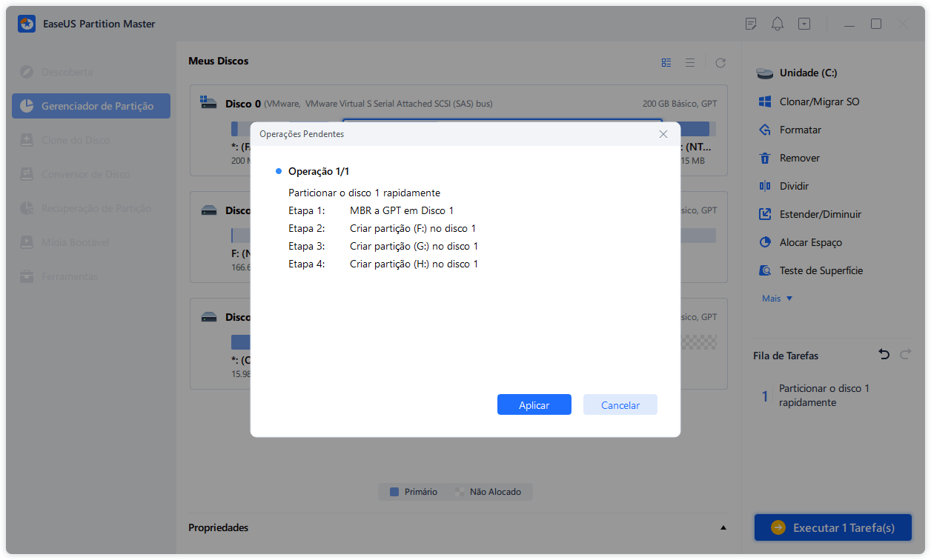
Task: Click Executar 1 Tarefa(s) button
Action: point(832,527)
